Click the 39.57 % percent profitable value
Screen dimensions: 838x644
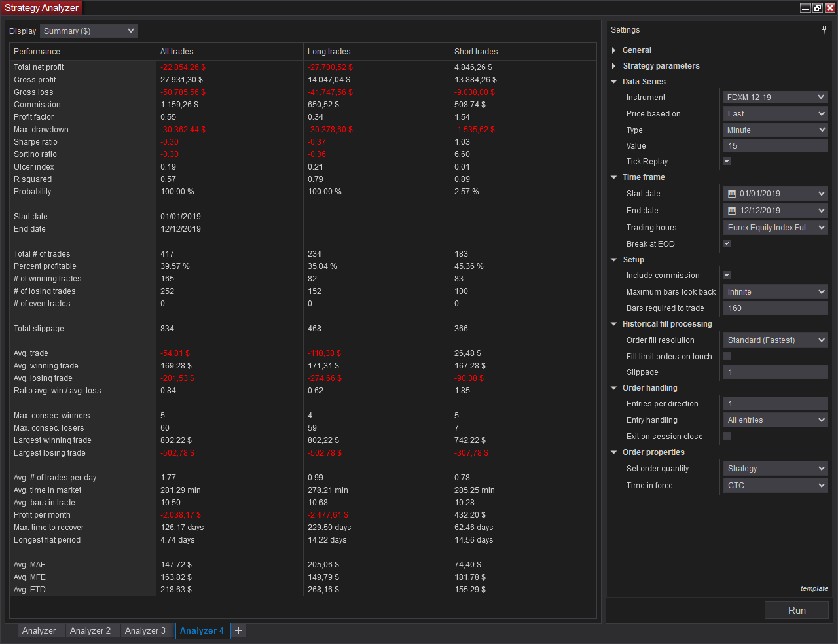point(175,266)
